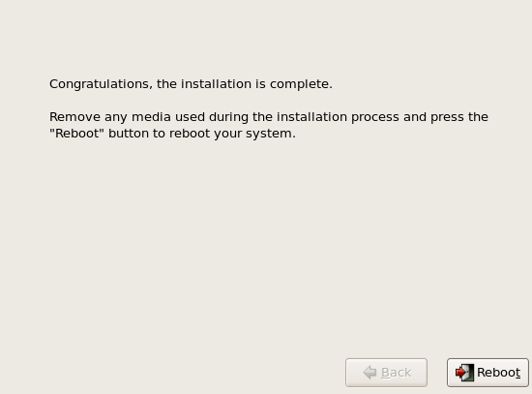This screenshot has width=532, height=394.
Task: Select the Congratulations installation complete message
Action: pyautogui.click(x=191, y=84)
